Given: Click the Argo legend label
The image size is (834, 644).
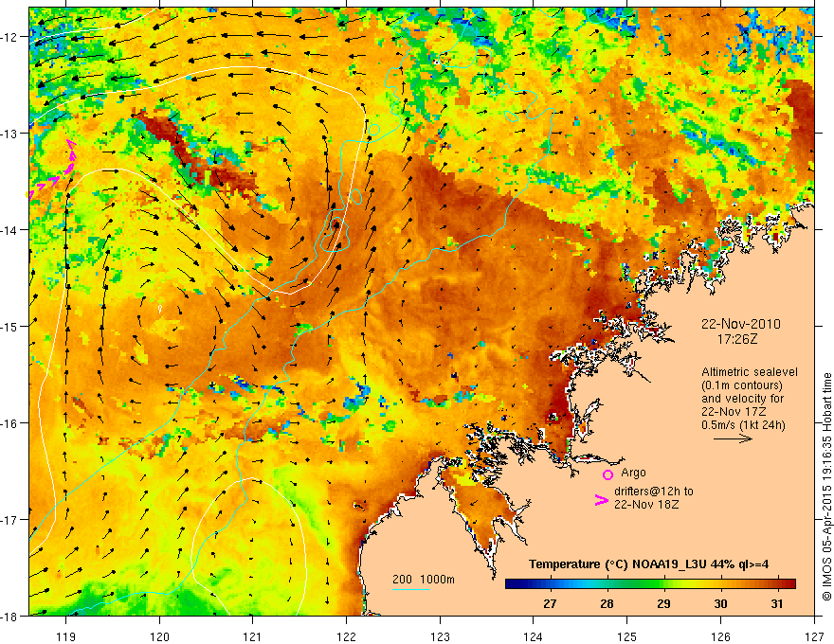Looking at the screenshot, I should click(x=633, y=473).
